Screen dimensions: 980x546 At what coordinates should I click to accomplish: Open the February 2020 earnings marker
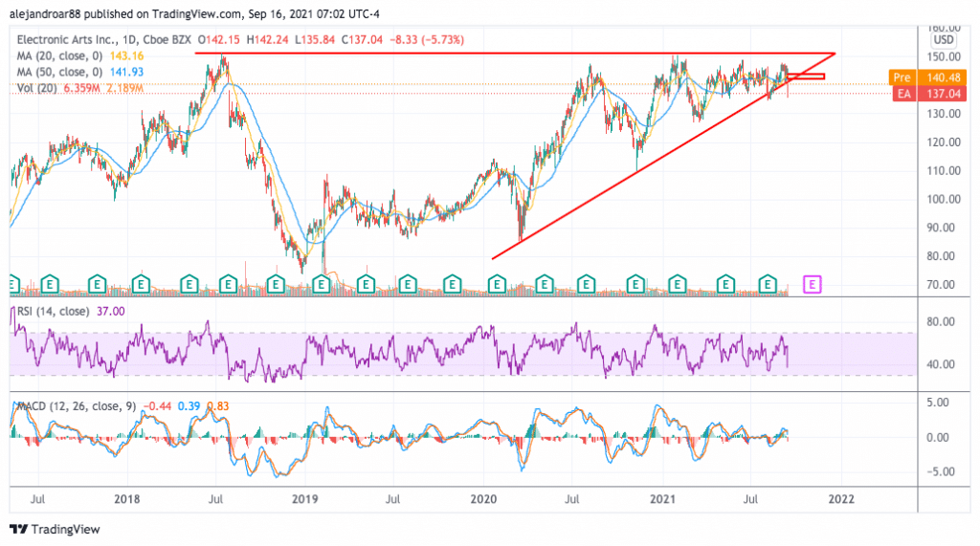tap(497, 285)
